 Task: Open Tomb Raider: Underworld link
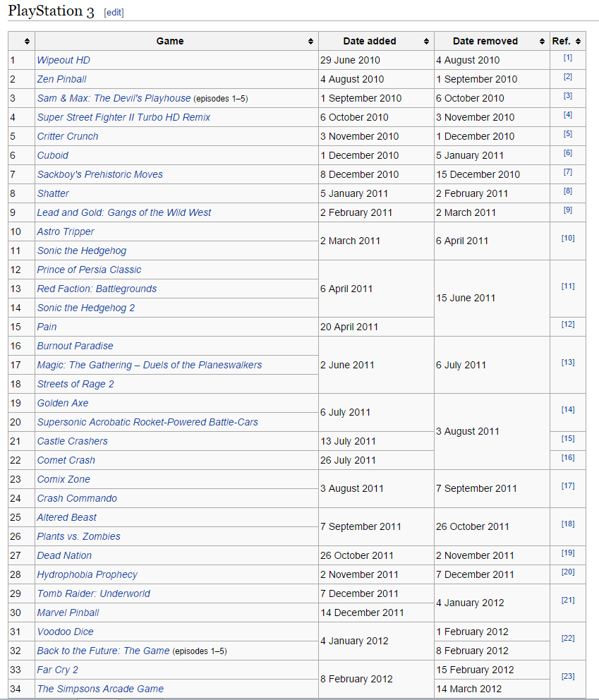(x=93, y=593)
